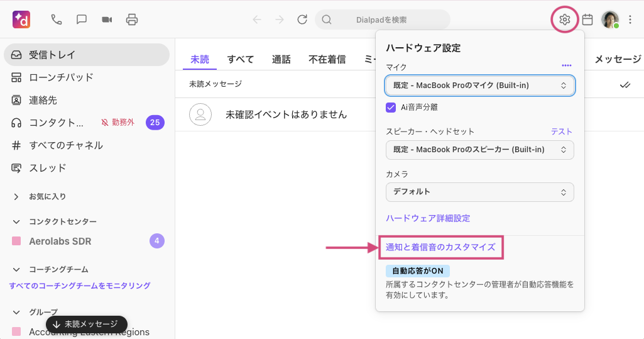
Task: Open the calendar icon
Action: pos(587,19)
